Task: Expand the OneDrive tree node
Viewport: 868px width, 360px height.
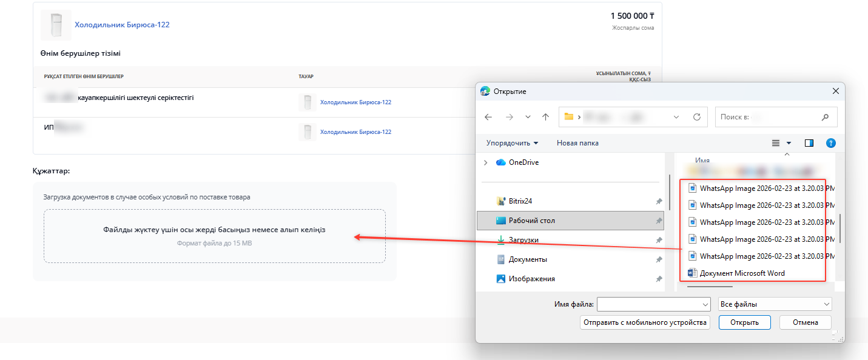Action: [x=485, y=162]
